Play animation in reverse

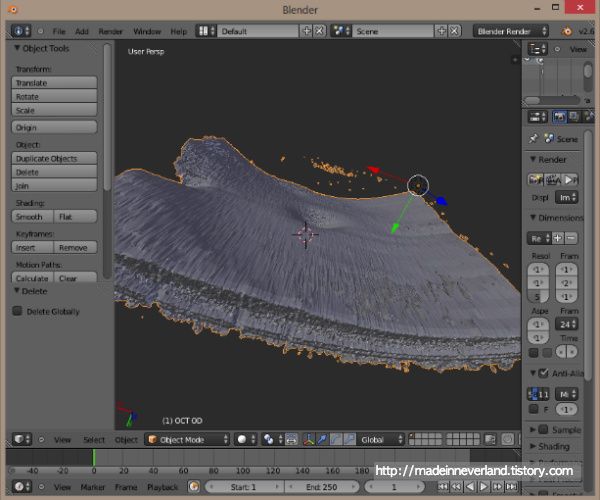(x=470, y=487)
